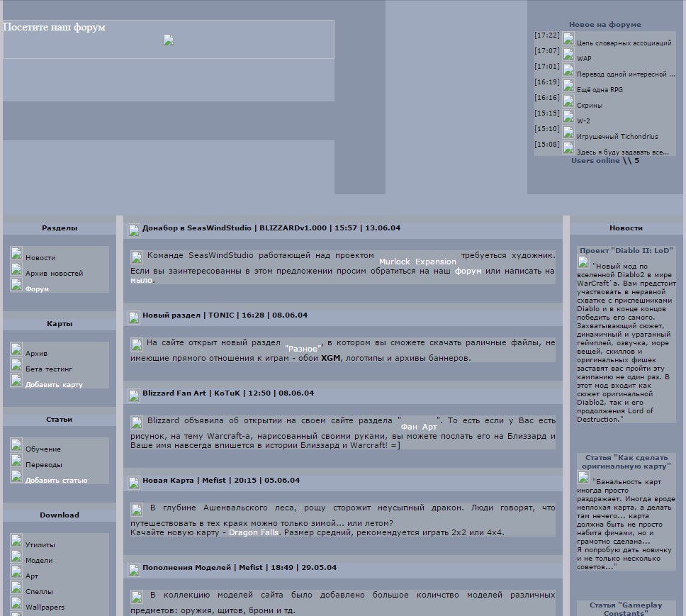Image resolution: width=686 pixels, height=616 pixels.
Task: Open 'Арт' in the Download section
Action: tap(32, 576)
